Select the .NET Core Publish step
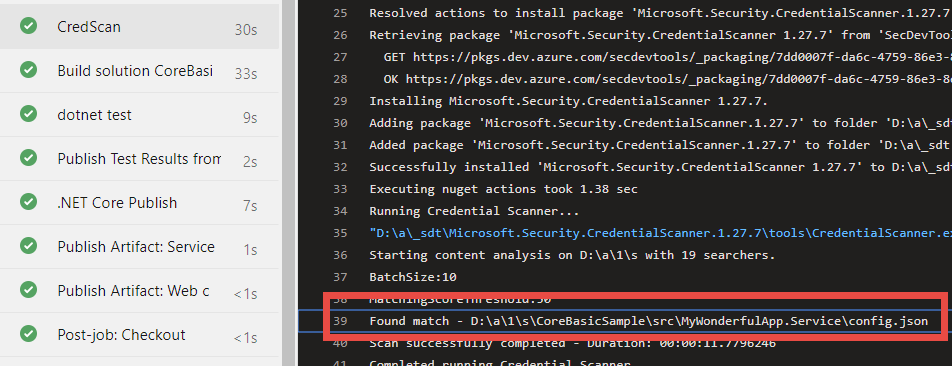 point(139,203)
